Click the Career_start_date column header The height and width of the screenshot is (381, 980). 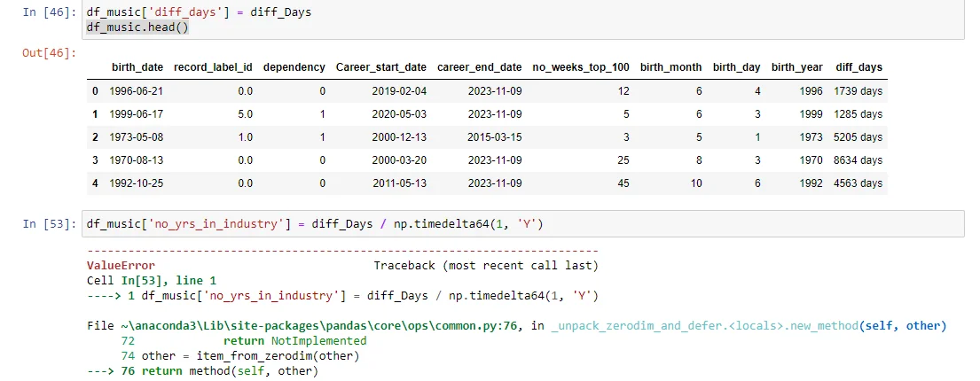pyautogui.click(x=380, y=67)
